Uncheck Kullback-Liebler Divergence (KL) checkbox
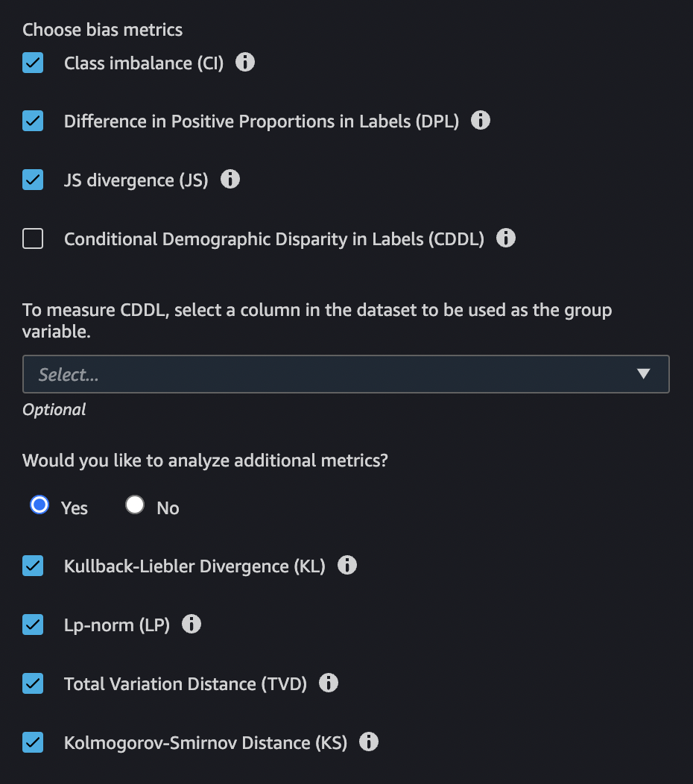693x784 pixels. coord(33,566)
